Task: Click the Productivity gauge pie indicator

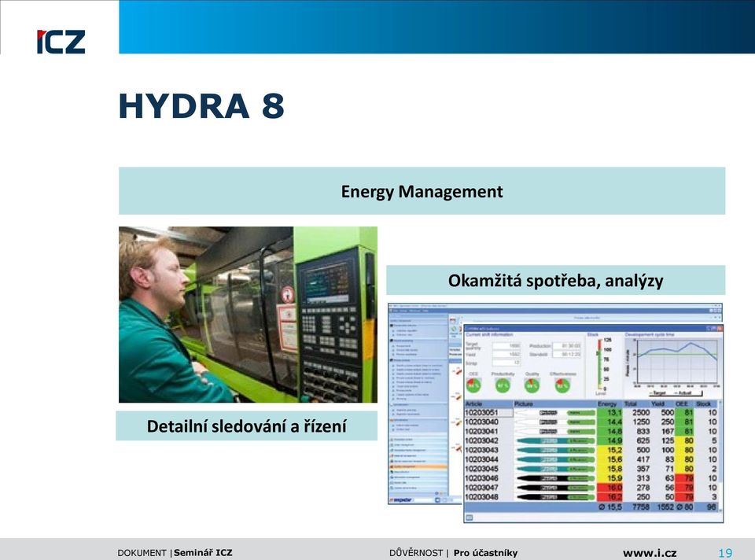Action: (x=503, y=385)
